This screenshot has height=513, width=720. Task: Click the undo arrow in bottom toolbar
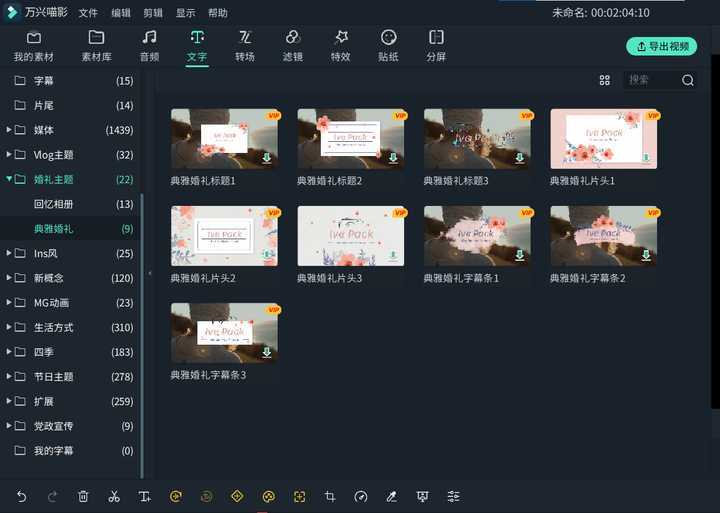(x=21, y=496)
